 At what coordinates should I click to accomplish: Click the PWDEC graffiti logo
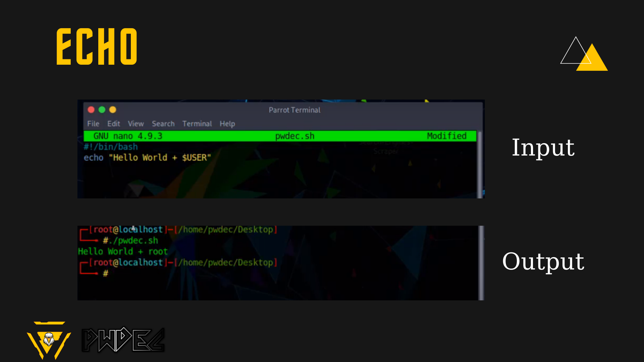(123, 340)
